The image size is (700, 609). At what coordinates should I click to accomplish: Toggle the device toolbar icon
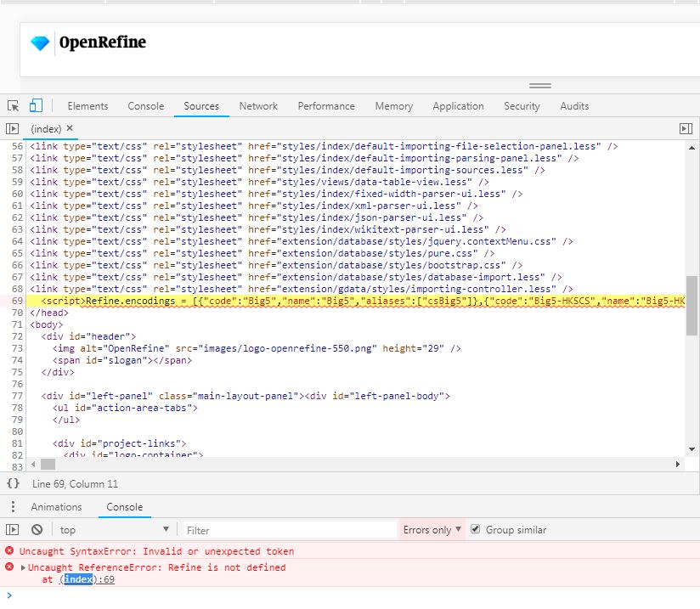[34, 105]
